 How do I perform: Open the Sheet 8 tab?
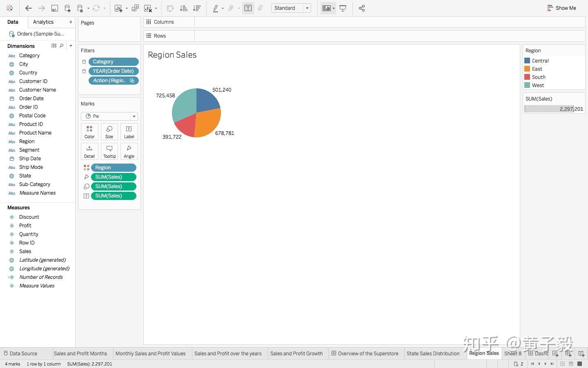pos(512,354)
